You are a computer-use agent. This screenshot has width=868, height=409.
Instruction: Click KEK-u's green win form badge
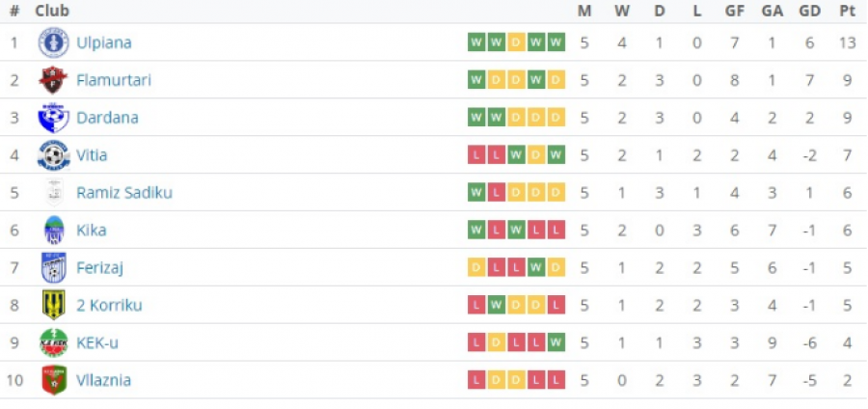pos(556,342)
